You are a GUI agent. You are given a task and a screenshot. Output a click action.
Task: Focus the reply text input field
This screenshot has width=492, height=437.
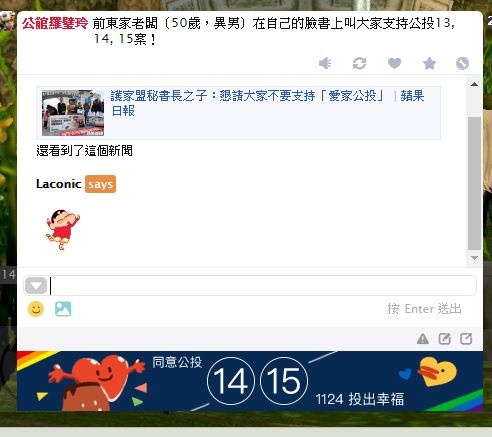(263, 286)
